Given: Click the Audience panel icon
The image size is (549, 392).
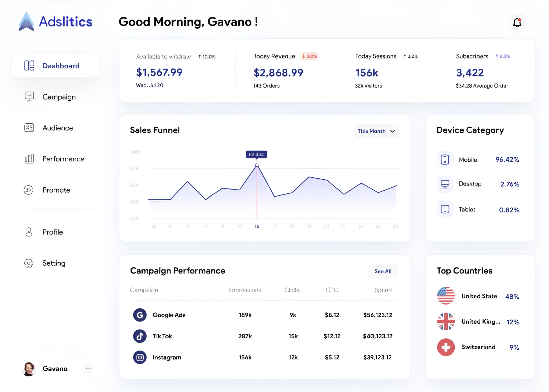Looking at the screenshot, I should point(29,128).
